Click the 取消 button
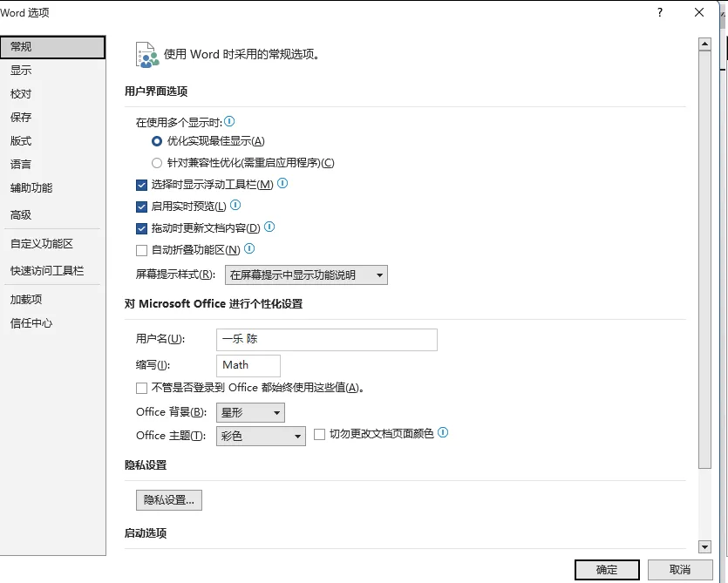 [680, 570]
